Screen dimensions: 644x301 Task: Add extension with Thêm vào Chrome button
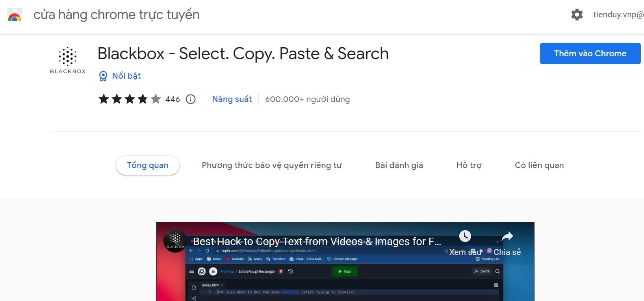click(x=590, y=54)
